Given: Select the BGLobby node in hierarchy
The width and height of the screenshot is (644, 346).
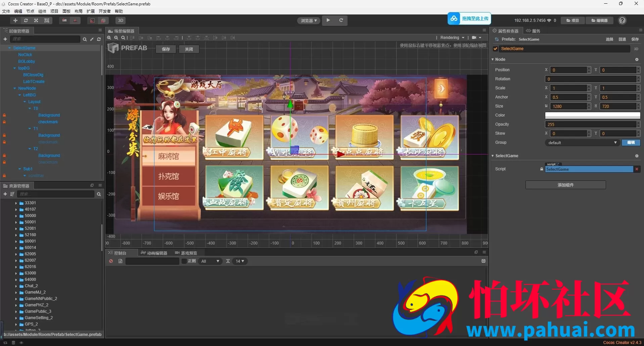Looking at the screenshot, I should click(27, 61).
